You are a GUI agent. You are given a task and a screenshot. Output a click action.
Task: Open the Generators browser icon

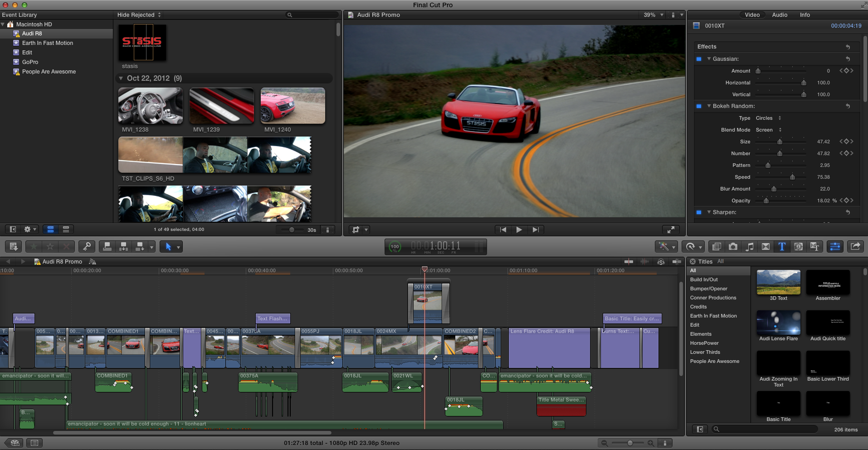[798, 246]
